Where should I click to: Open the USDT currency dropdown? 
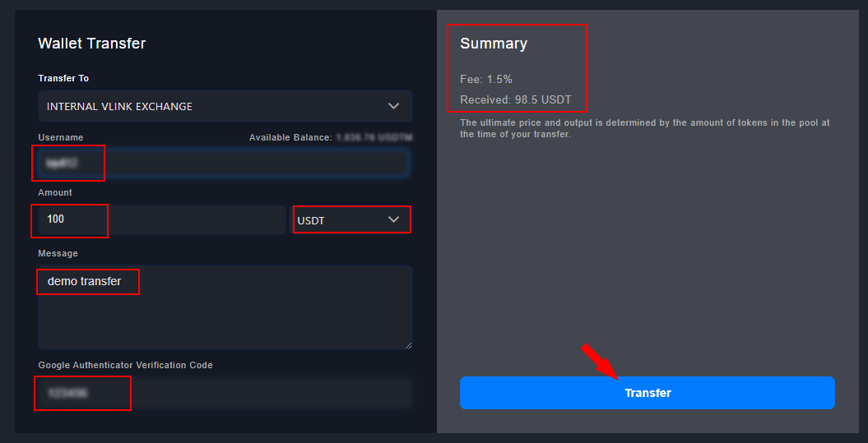coord(351,220)
